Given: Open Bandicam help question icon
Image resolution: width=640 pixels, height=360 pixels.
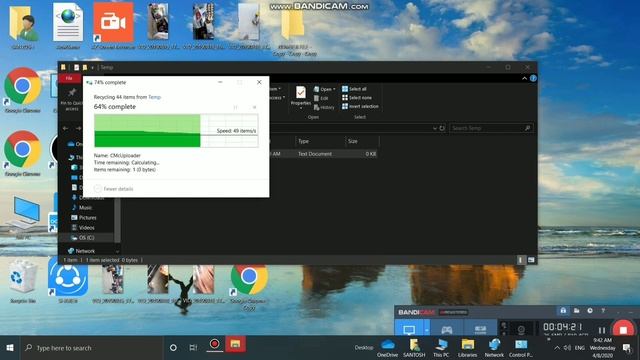Looking at the screenshot, I should tap(603, 311).
